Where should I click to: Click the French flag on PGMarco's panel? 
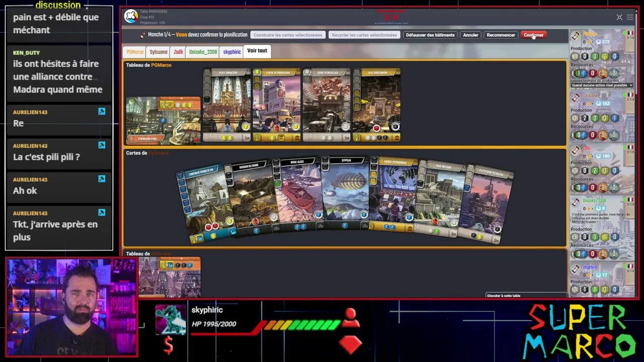click(630, 33)
